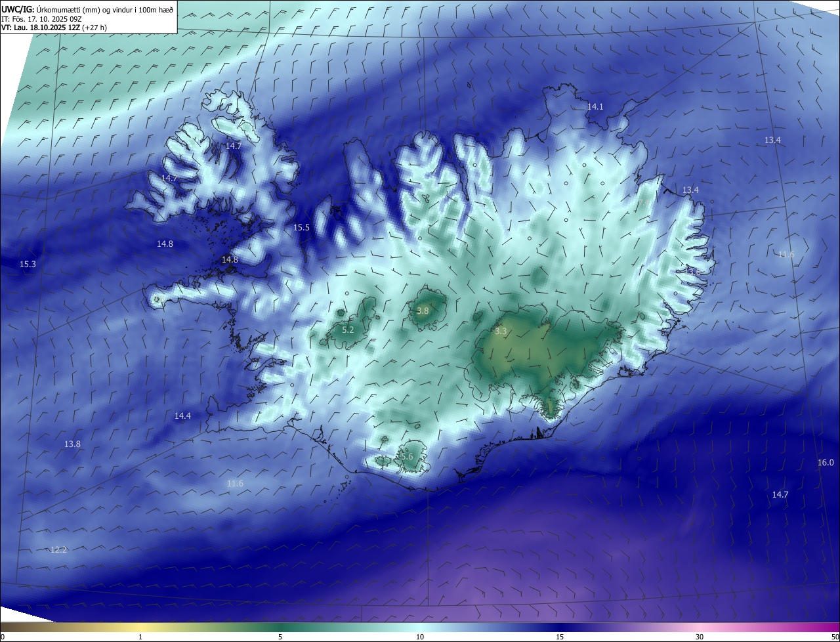Viewport: 840px width, 642px height.
Task: Click the valid time line 'VT: Lau. 18.10.2025 12Z (+27 h)'
Action: (54, 28)
